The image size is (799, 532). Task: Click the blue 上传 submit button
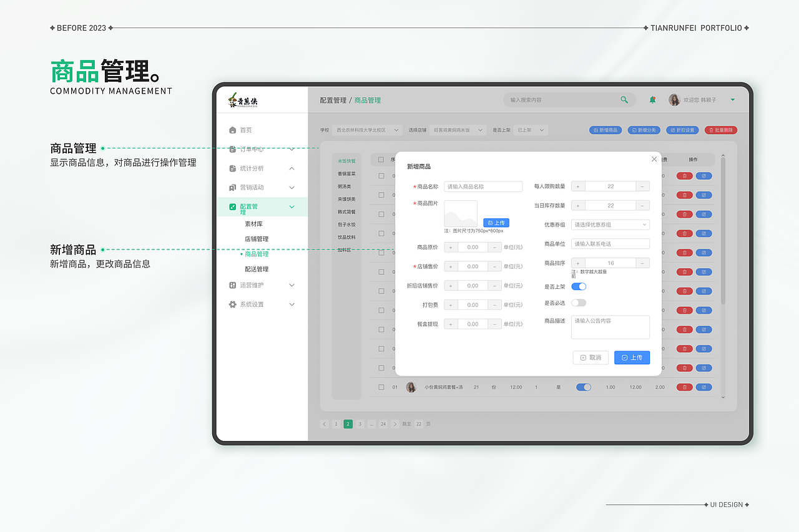(x=632, y=358)
